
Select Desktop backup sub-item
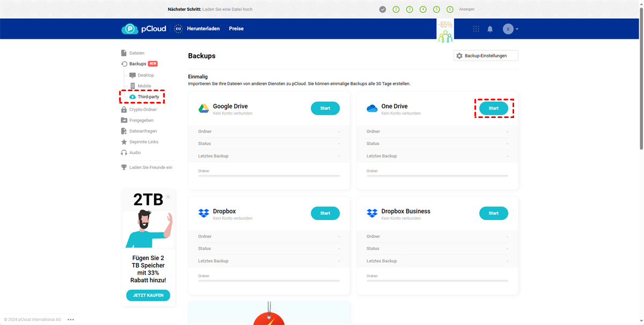point(142,75)
